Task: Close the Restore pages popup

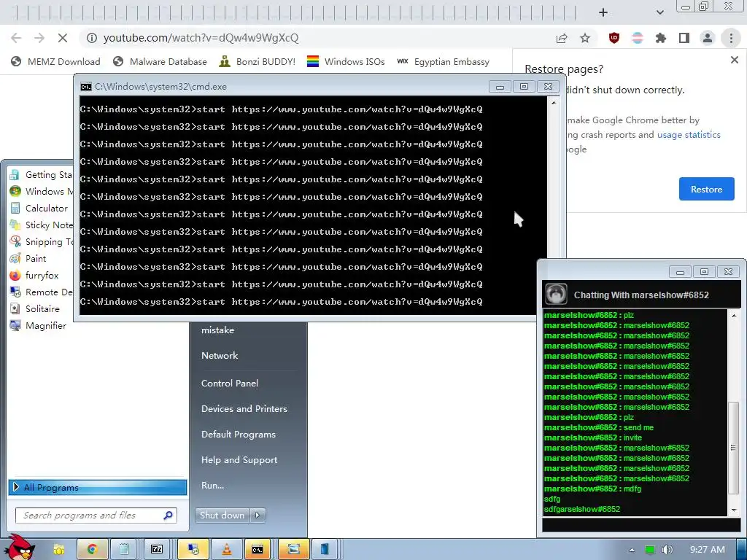Action: [x=734, y=60]
